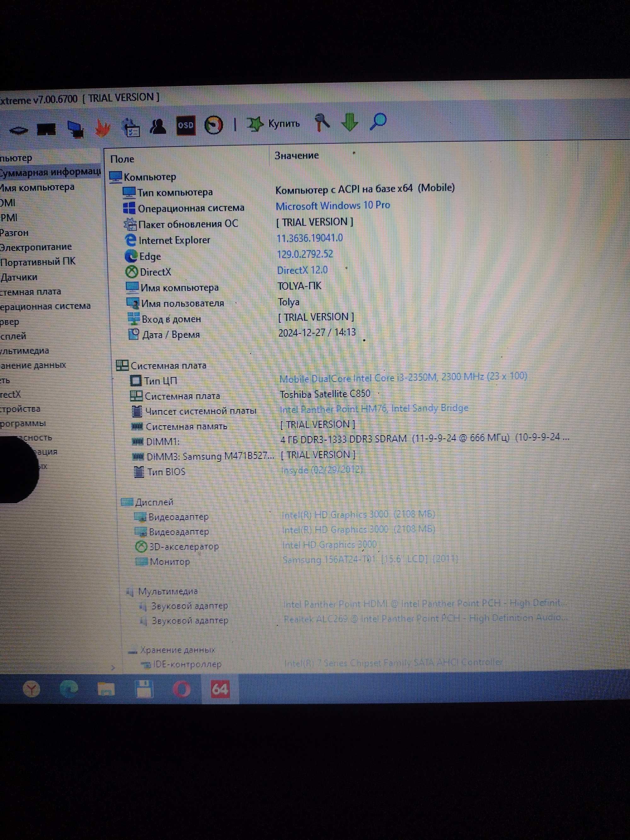Image resolution: width=630 pixels, height=840 pixels.
Task: Select the TOLYA-ПК computer name value
Action: [x=299, y=286]
